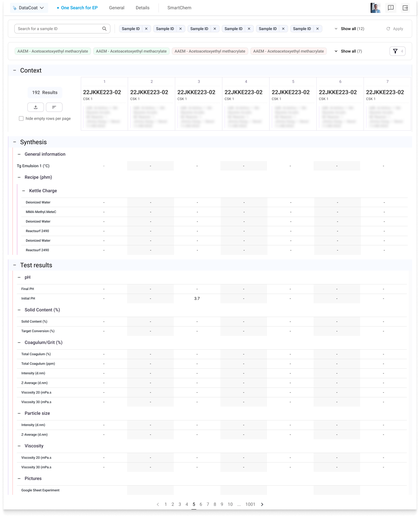
Task: Click the upload/export icon under 192 Results
Action: click(x=36, y=107)
